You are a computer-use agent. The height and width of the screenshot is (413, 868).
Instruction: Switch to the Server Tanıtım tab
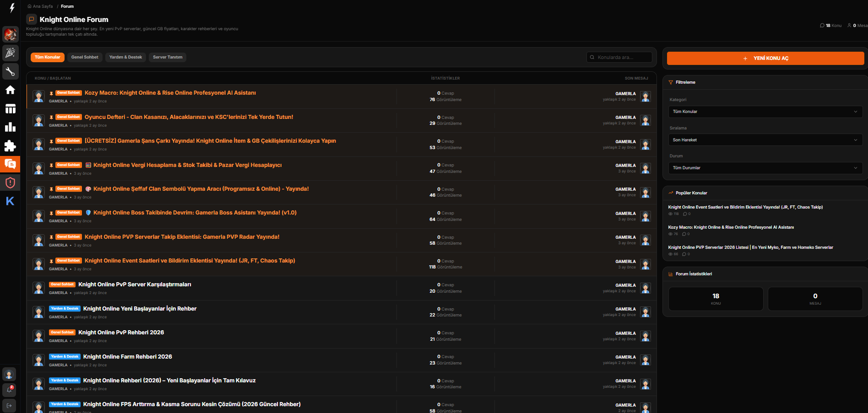point(168,57)
